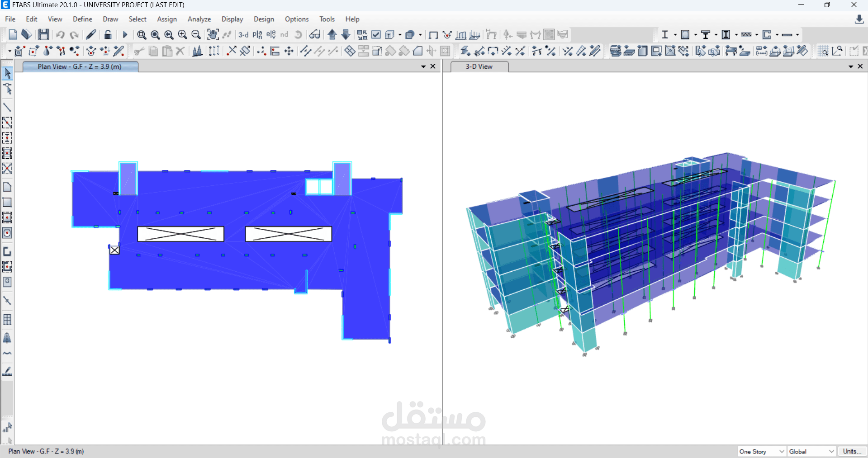Select the Draw Walls channel-shaped tool
This screenshot has height=458, width=868.
[x=7, y=251]
